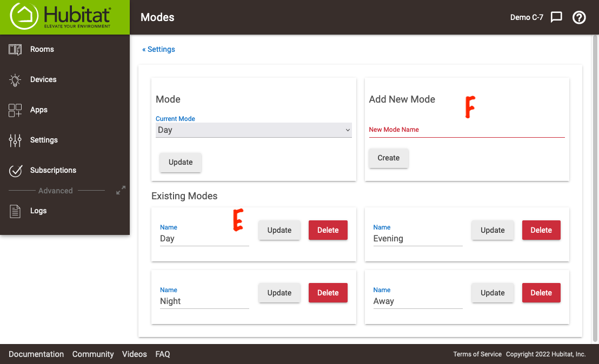The image size is (599, 364).
Task: Click the New Mode Name field
Action: [x=467, y=131]
